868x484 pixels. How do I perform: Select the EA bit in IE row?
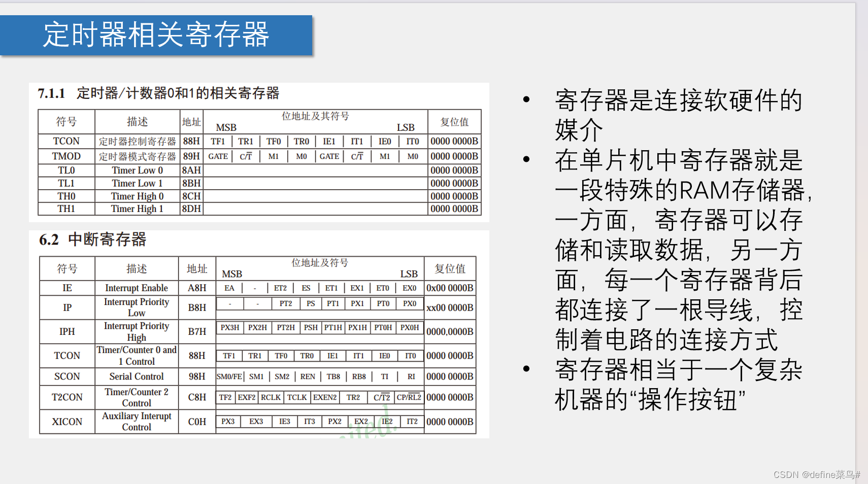pyautogui.click(x=229, y=288)
